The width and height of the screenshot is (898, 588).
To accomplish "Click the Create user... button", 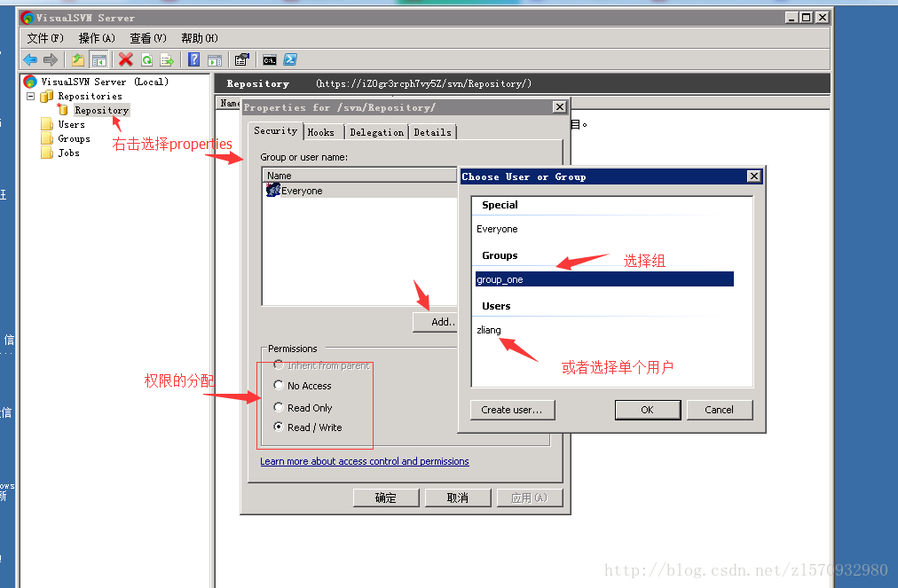I will coord(513,410).
